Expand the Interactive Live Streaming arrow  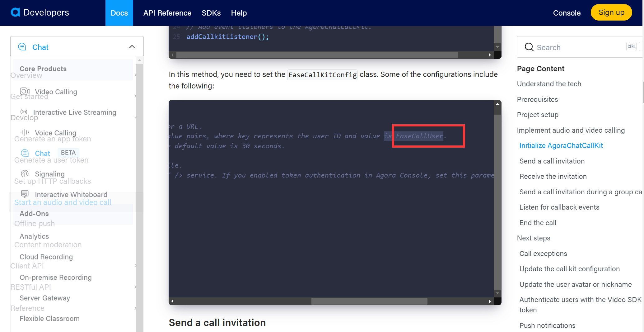[135, 117]
